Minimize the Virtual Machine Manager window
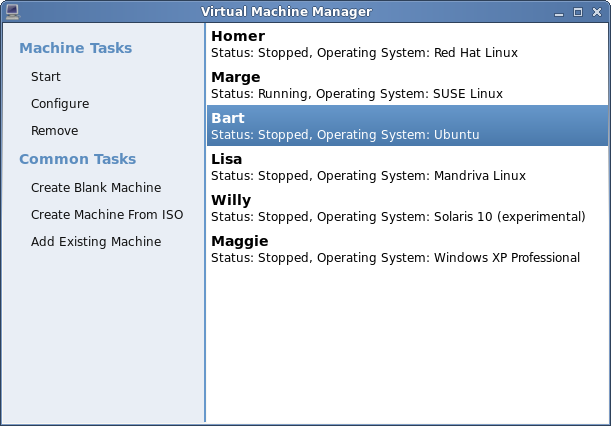This screenshot has height=426, width=611. click(559, 13)
